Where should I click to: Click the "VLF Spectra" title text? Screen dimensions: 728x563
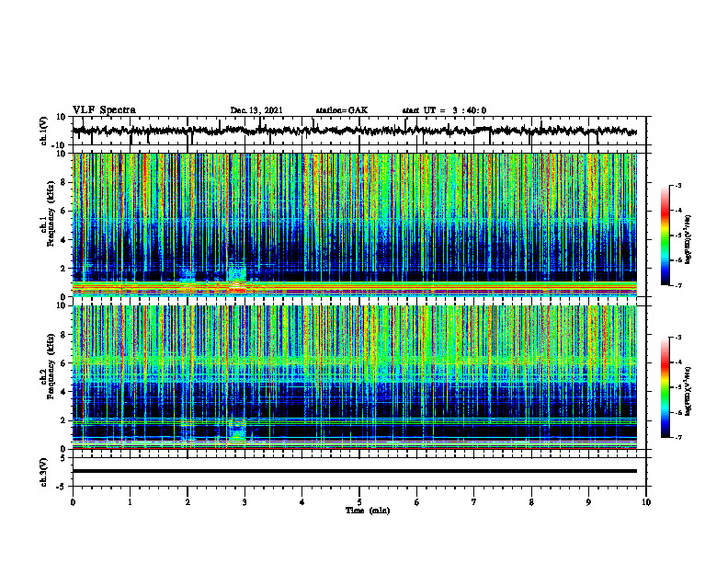coord(104,110)
